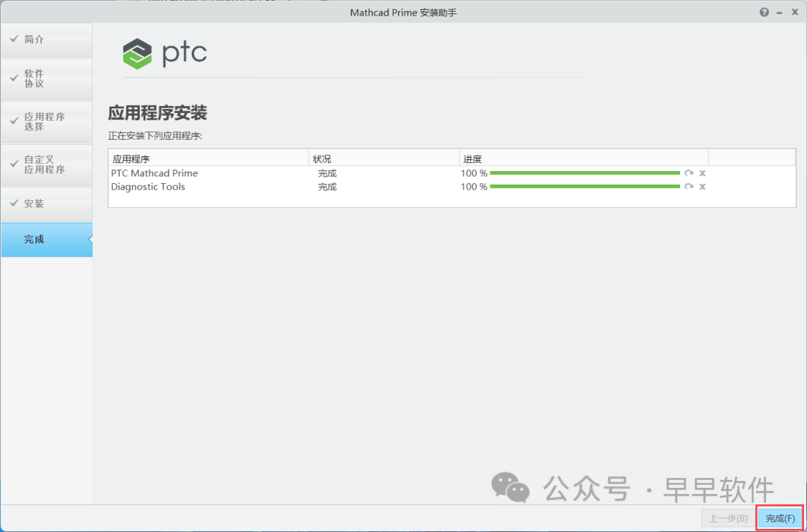Click the cancel X icon for PTC Mathcad Prime
807x532 pixels.
(702, 173)
